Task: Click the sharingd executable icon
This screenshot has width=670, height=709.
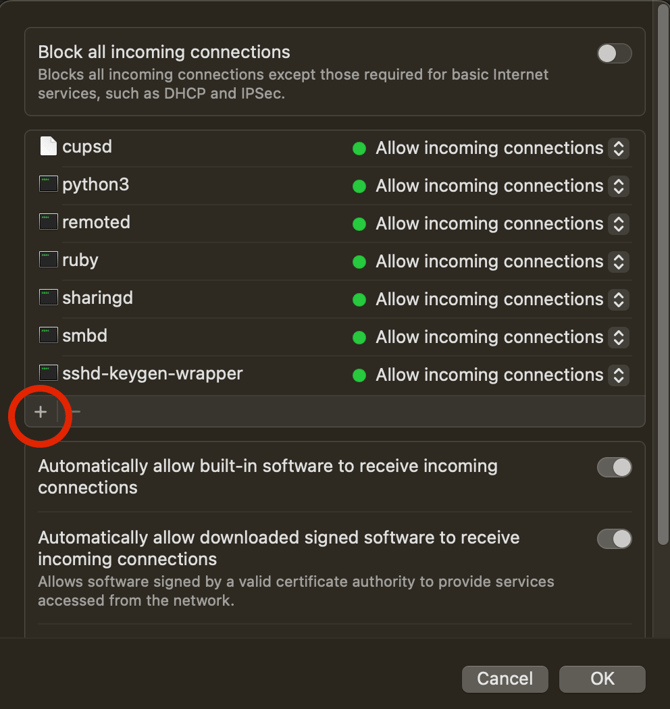Action: pos(48,298)
